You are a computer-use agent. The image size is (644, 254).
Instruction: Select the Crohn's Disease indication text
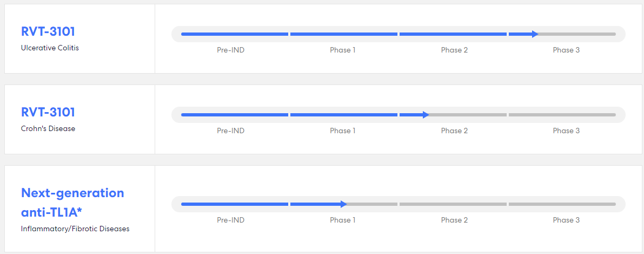48,128
